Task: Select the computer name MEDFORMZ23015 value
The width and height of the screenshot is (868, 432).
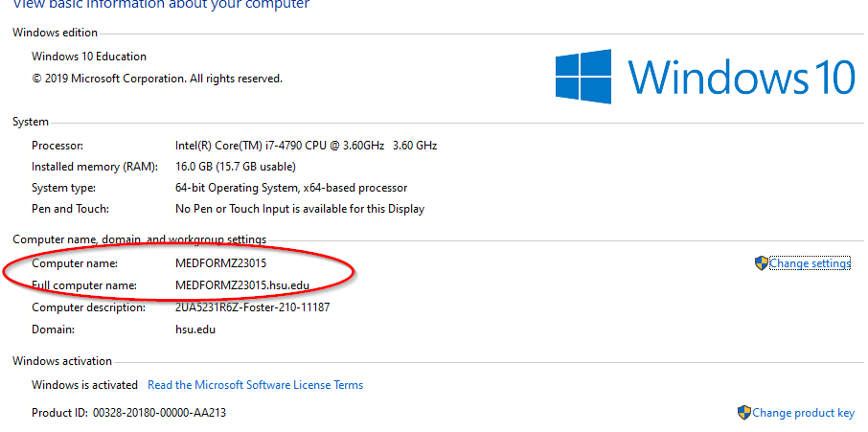Action: [220, 263]
